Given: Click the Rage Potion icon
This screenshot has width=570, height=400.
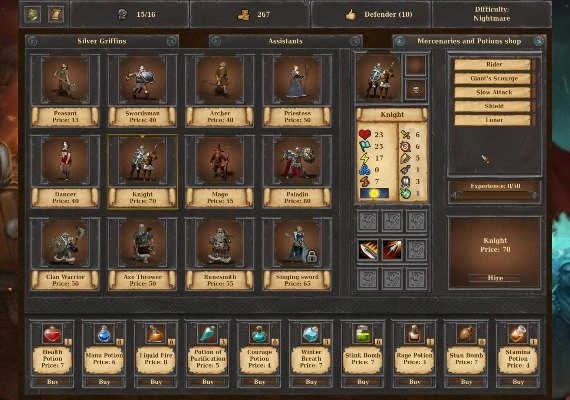Looking at the screenshot, I should pos(414,334).
